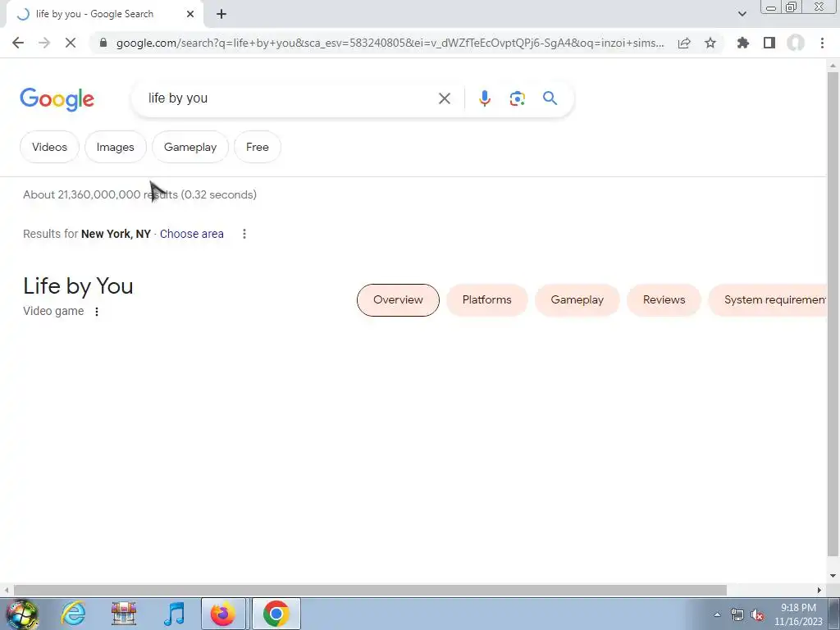The height and width of the screenshot is (630, 840).
Task: Click the scroll down arrow
Action: coord(833,576)
